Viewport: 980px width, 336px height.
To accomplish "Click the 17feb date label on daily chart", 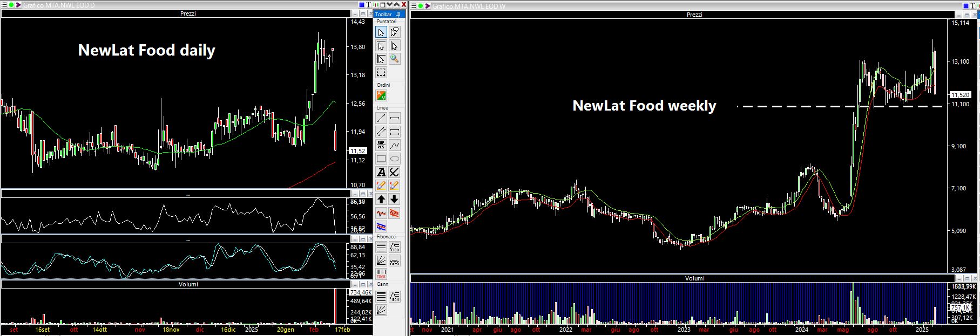I will point(342,330).
